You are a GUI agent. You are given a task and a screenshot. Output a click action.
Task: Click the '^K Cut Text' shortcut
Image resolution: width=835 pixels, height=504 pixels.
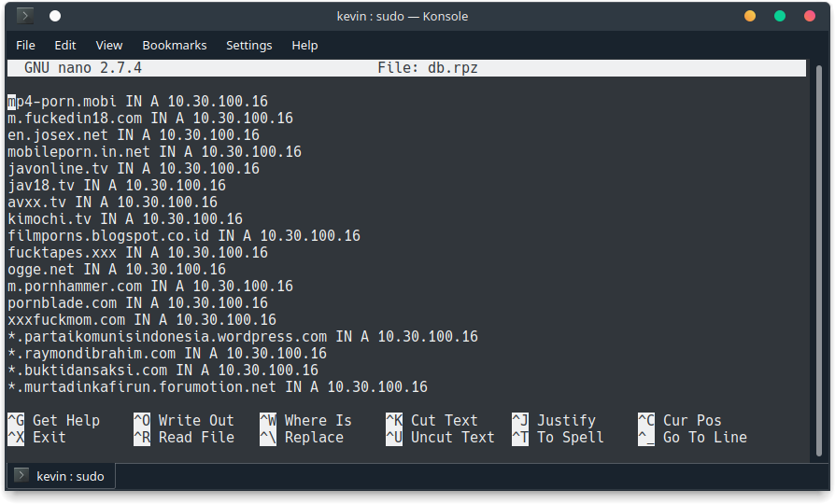click(x=432, y=420)
